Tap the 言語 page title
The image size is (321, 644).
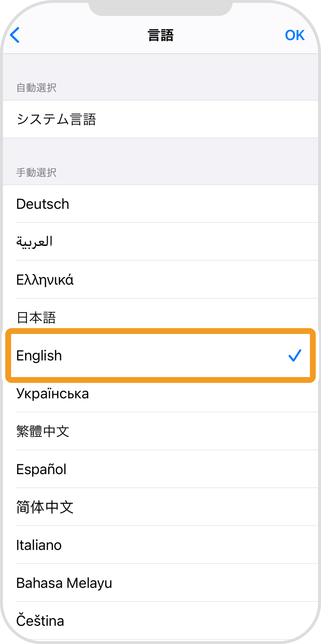(160, 35)
